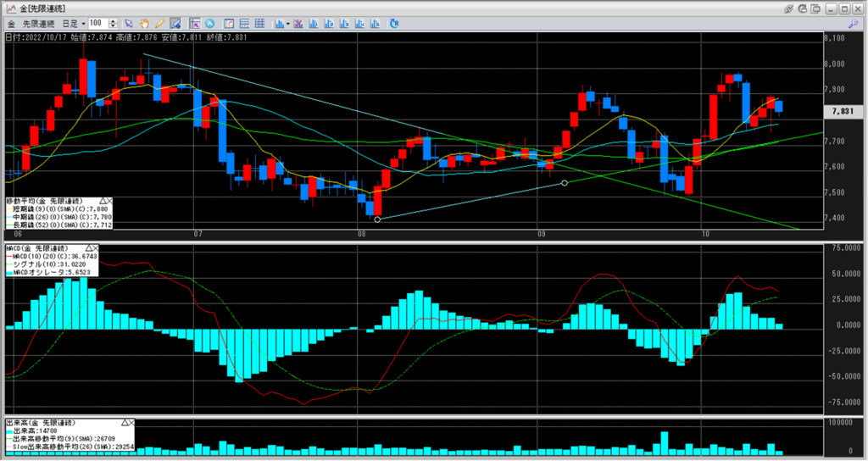Screen dimensions: 868x461
Task: Click the trendline handle near month 09
Action: pyautogui.click(x=564, y=183)
